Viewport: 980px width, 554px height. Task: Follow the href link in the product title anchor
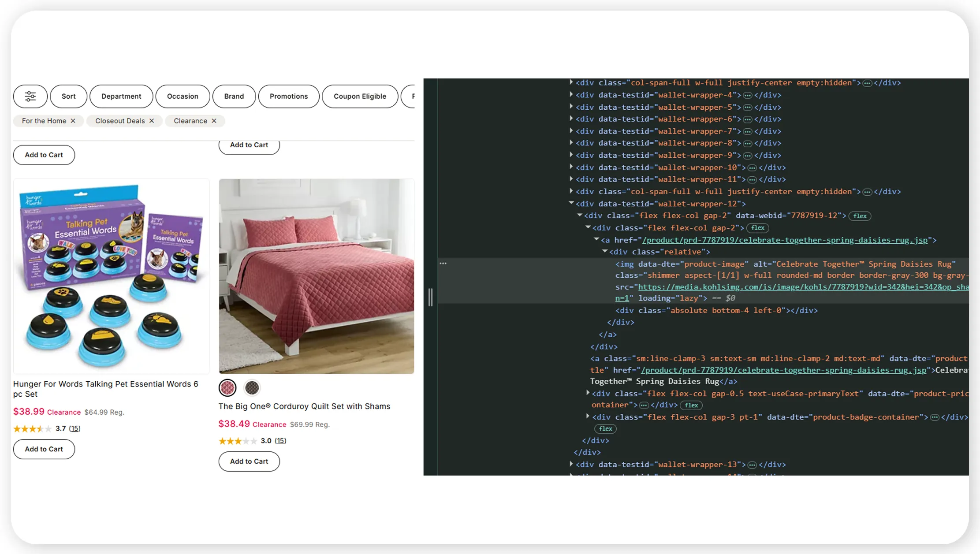point(783,370)
